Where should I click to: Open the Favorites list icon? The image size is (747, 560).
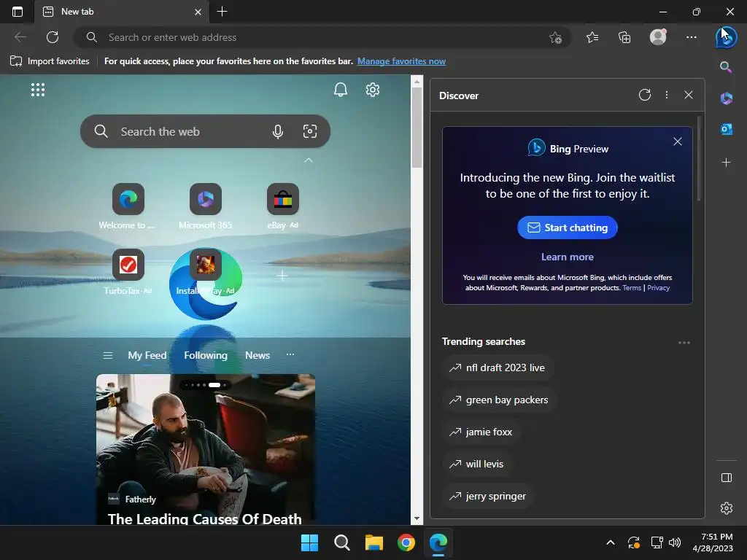[x=592, y=37]
